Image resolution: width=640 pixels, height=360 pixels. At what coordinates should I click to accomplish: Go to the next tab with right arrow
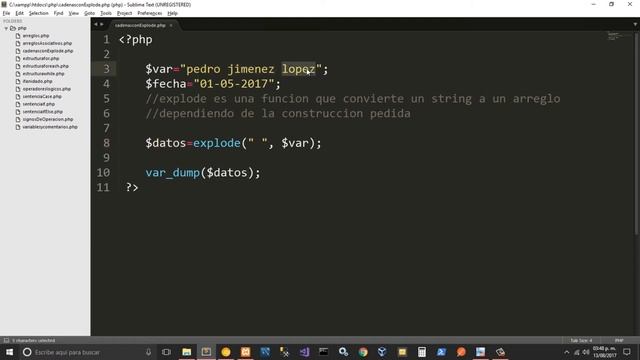click(x=102, y=24)
